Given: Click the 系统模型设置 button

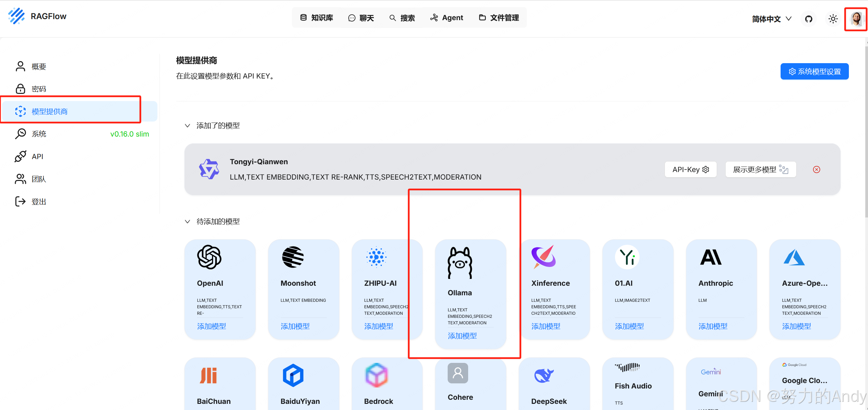Looking at the screenshot, I should (814, 71).
